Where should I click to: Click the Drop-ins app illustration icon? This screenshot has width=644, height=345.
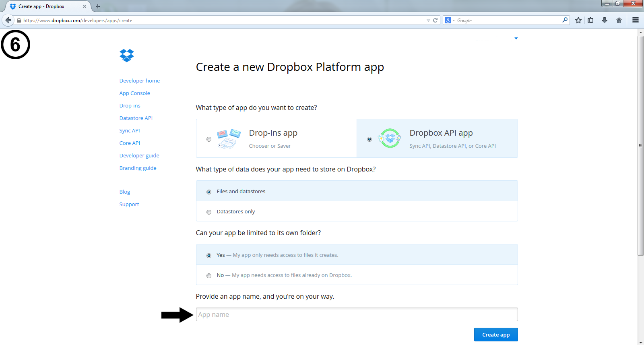pyautogui.click(x=229, y=139)
